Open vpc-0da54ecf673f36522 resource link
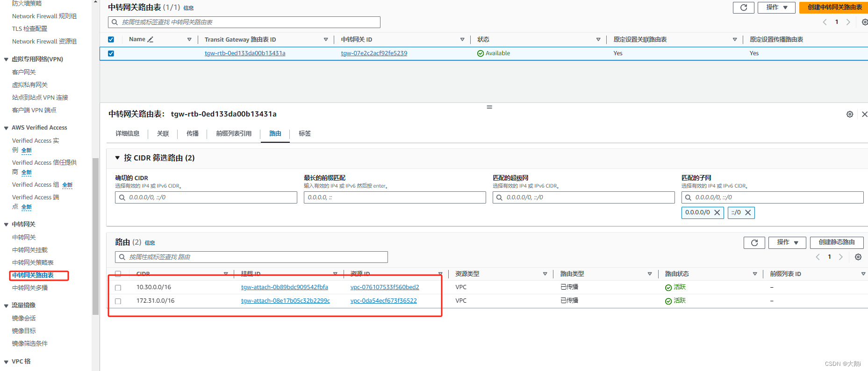The height and width of the screenshot is (371, 868). pyautogui.click(x=383, y=301)
